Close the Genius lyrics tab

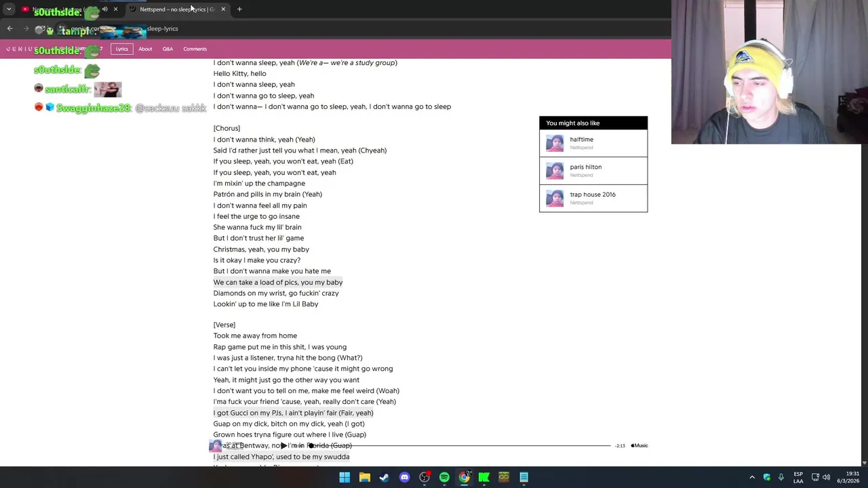[x=223, y=9]
